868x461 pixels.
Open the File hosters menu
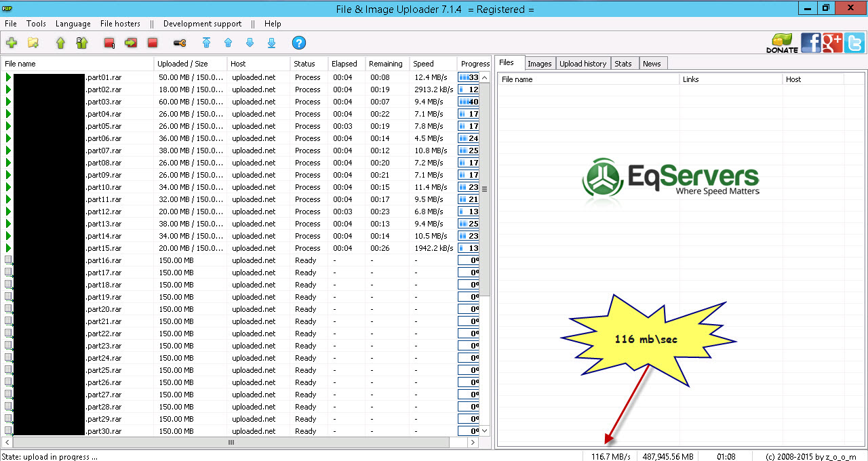[120, 24]
